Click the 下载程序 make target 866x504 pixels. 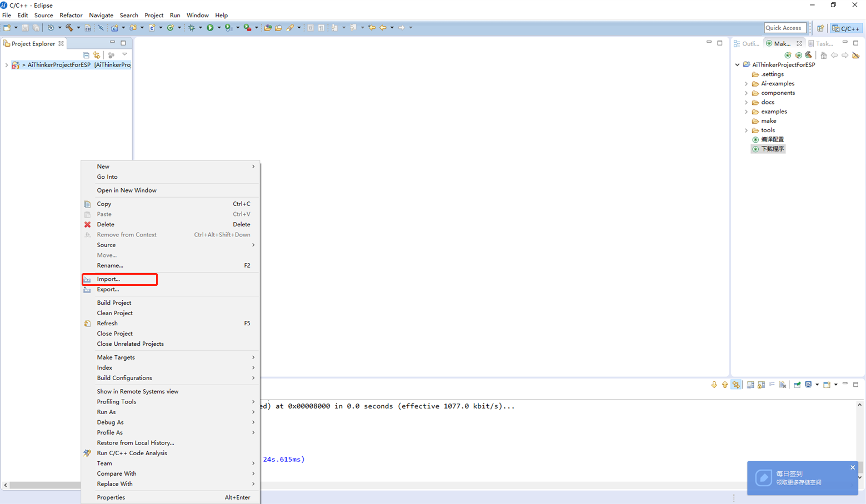(x=768, y=149)
